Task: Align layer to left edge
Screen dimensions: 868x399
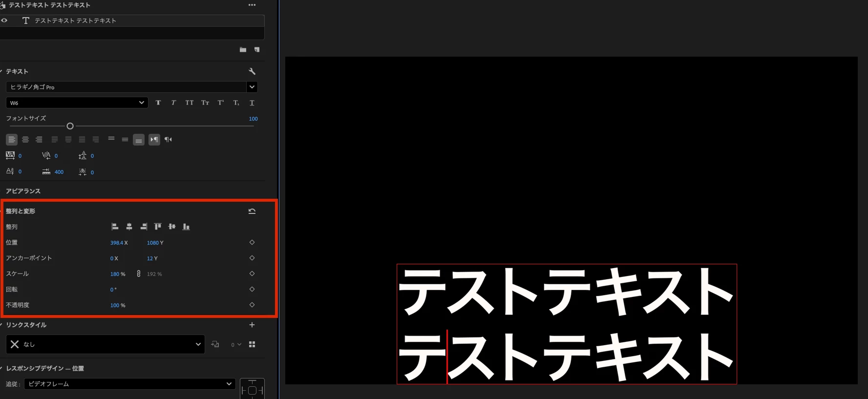Action: coord(115,227)
